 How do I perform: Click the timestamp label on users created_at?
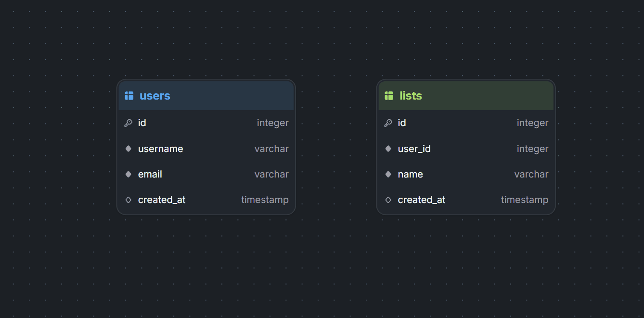point(265,200)
